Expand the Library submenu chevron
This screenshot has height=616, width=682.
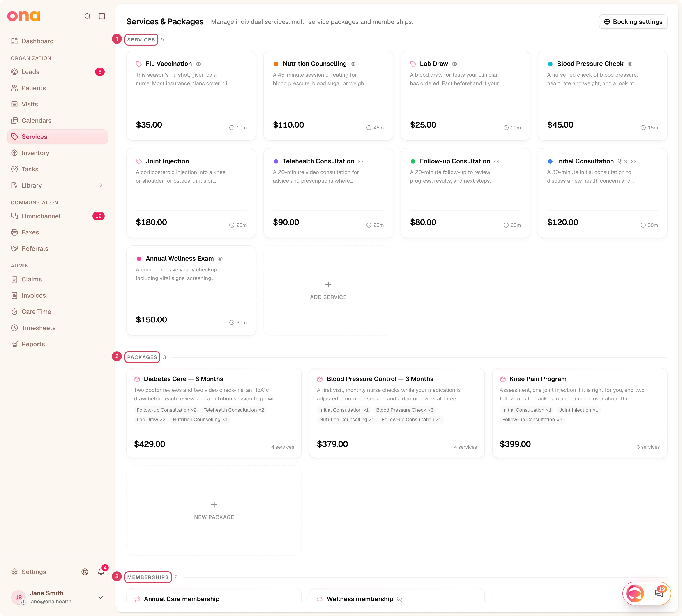pyautogui.click(x=101, y=185)
